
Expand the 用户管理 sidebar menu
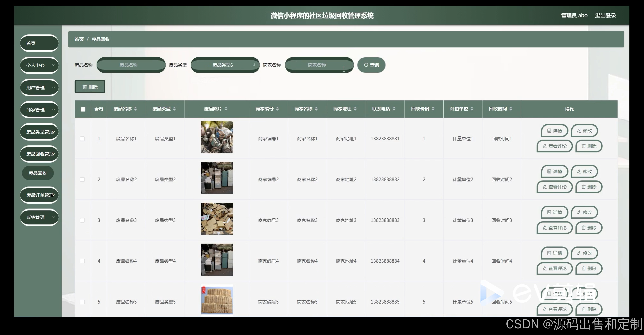click(x=39, y=88)
